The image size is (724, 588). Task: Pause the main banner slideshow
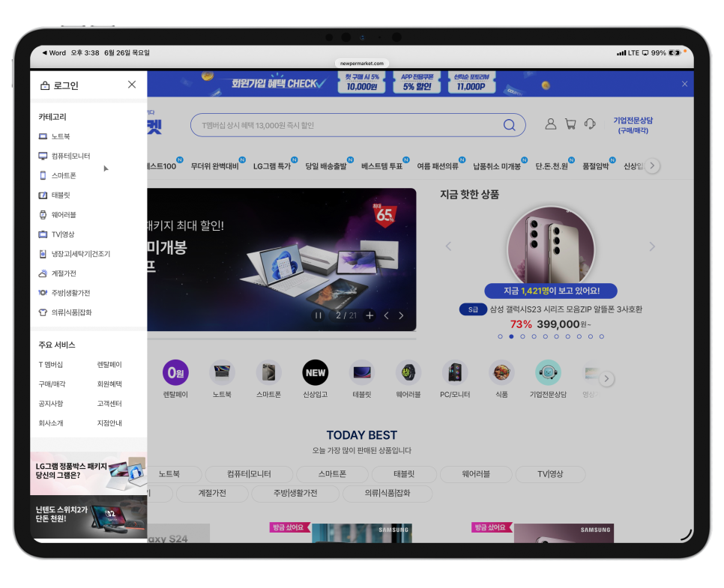click(x=318, y=315)
